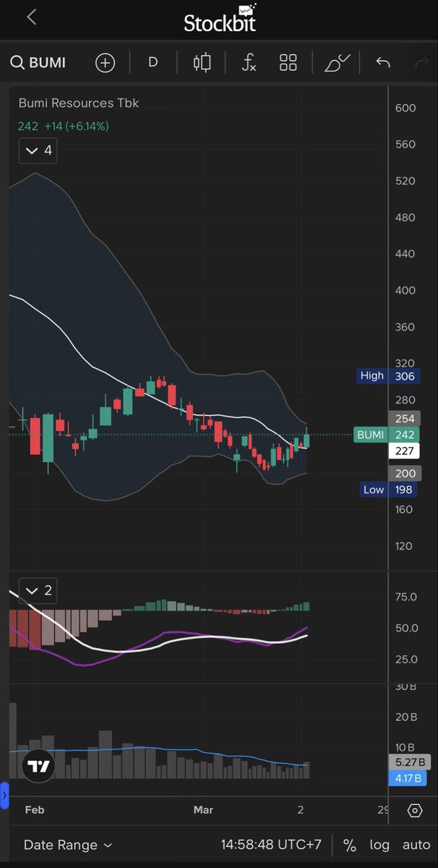This screenshot has height=868, width=438.
Task: Click the Low 198 price label
Action: [389, 490]
